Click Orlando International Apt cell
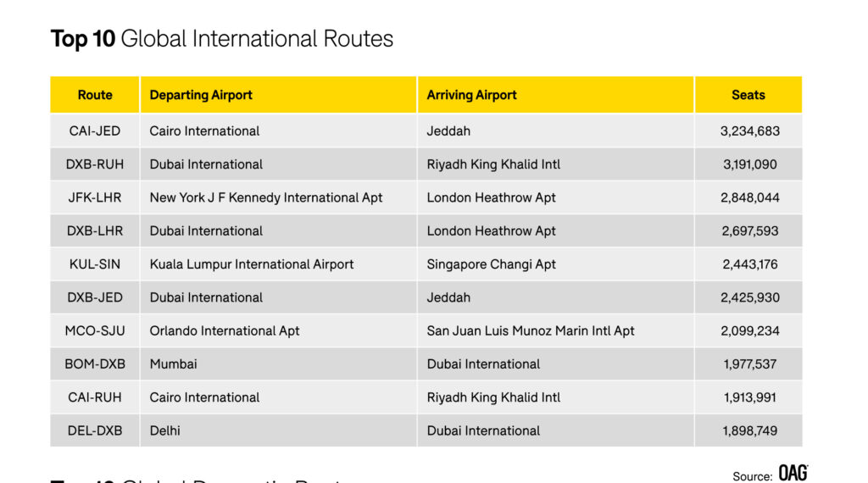Image resolution: width=868 pixels, height=483 pixels. [x=225, y=330]
